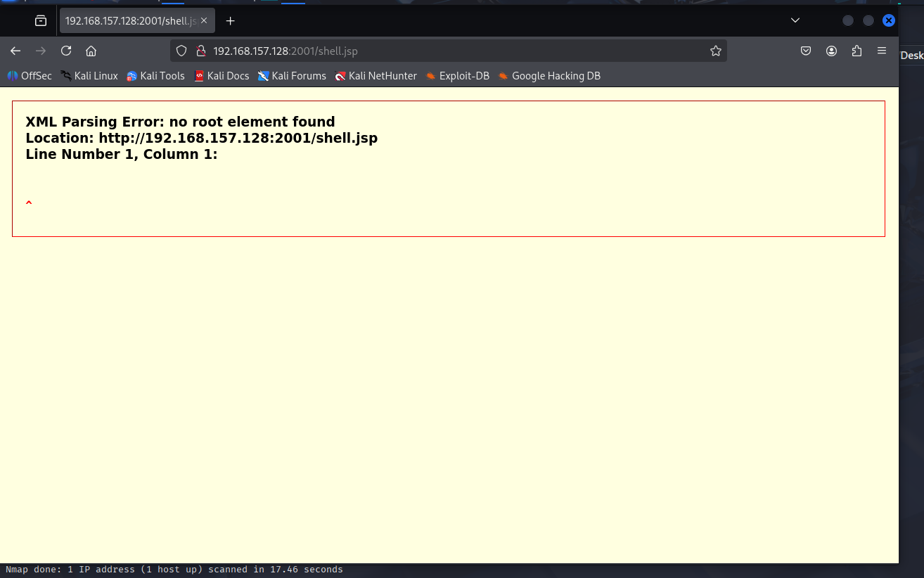Open the Firefox application hamburger menu
This screenshot has height=578, width=924.
click(x=882, y=51)
